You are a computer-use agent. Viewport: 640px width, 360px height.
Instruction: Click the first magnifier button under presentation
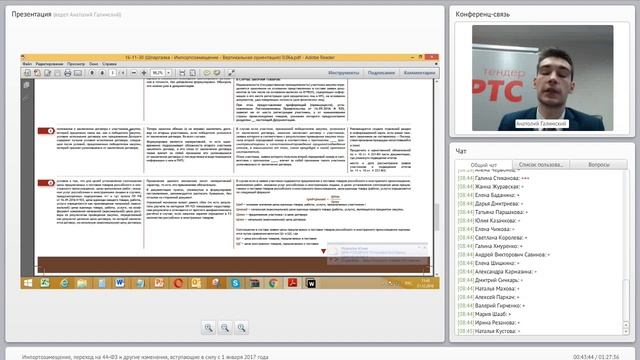point(209,328)
